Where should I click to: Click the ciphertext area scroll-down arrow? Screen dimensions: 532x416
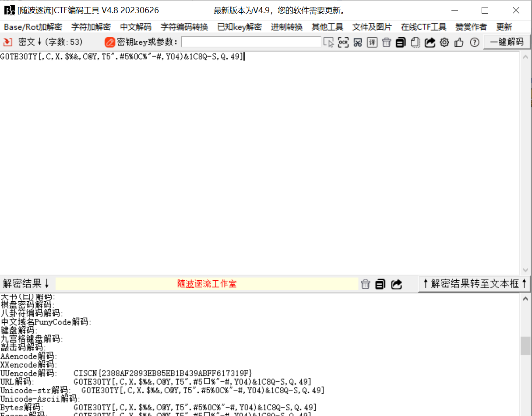coord(526,270)
